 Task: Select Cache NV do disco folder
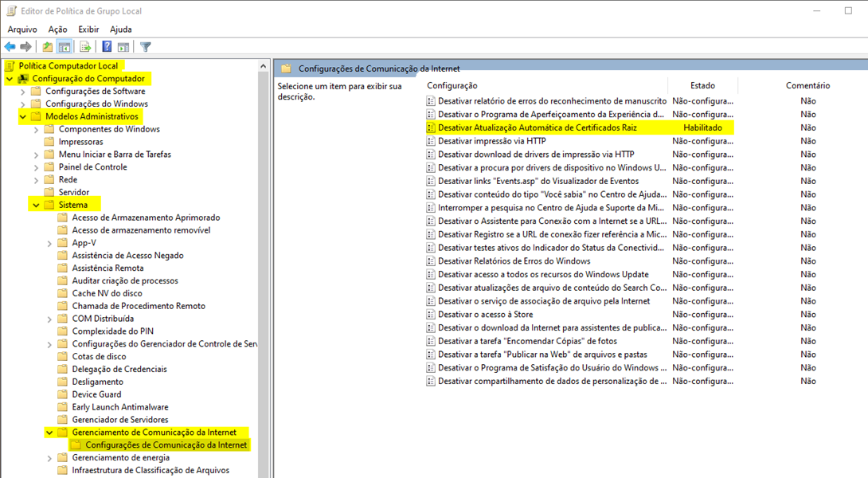click(107, 293)
